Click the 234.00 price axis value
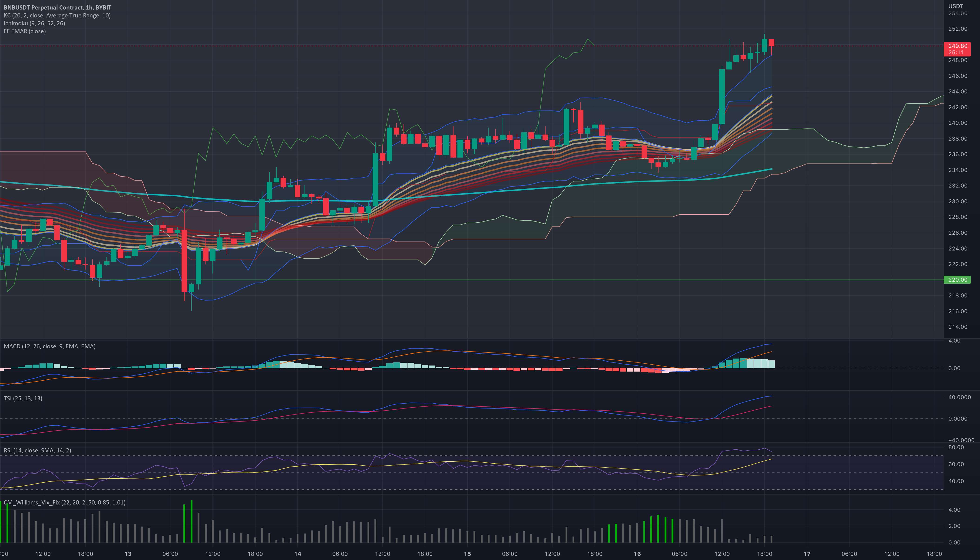Image resolution: width=980 pixels, height=560 pixels. pyautogui.click(x=958, y=170)
